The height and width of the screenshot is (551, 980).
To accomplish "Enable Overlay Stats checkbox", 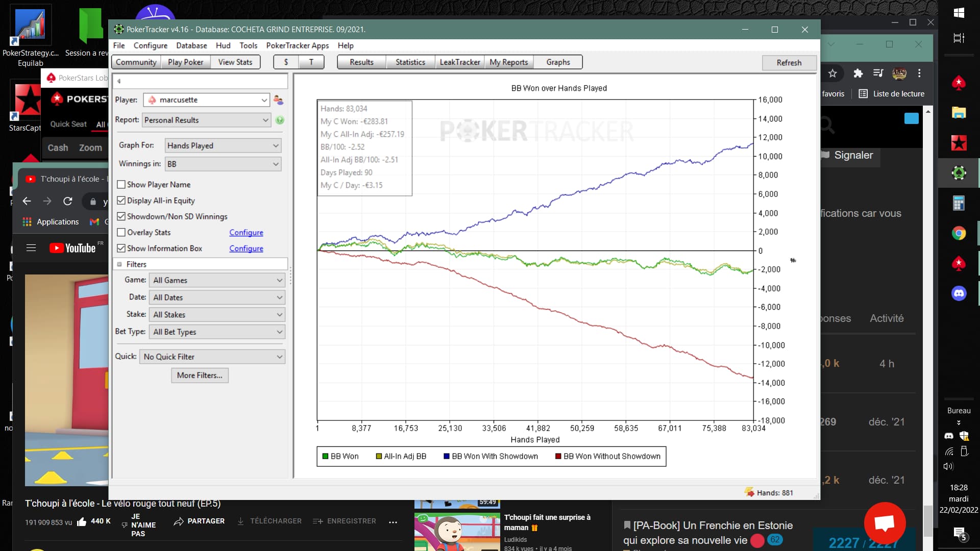I will click(x=121, y=232).
